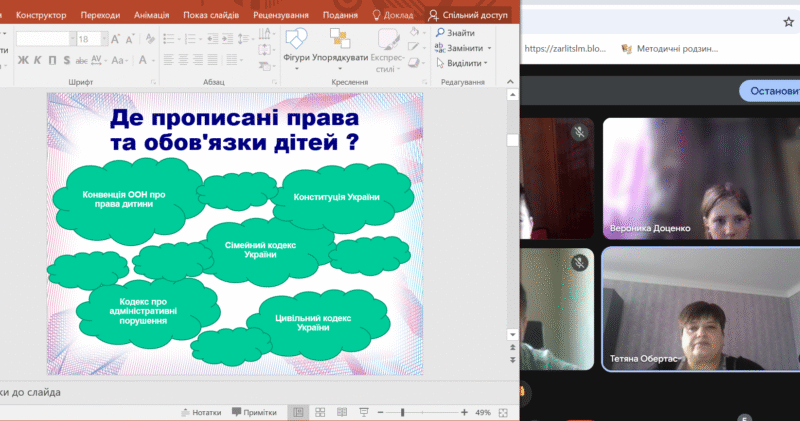Click the zoom slider handle

[402, 412]
